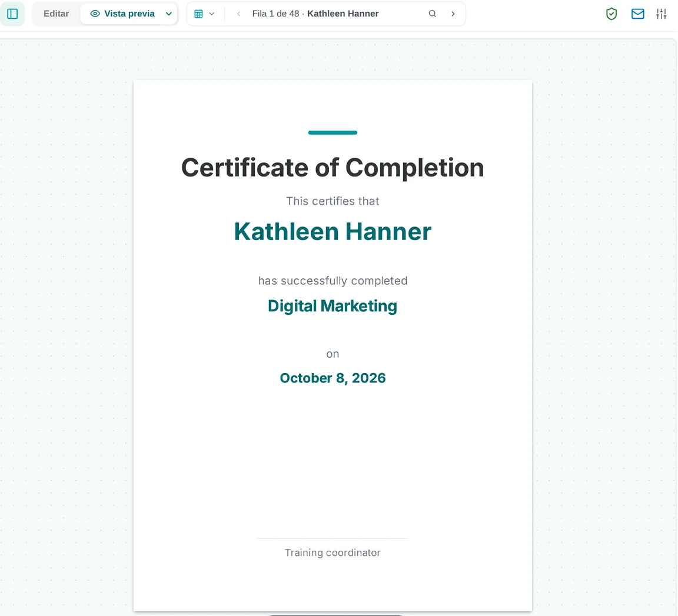Click the Certificate of Completion heading
Viewport: 678px width, 616px height.
(333, 168)
